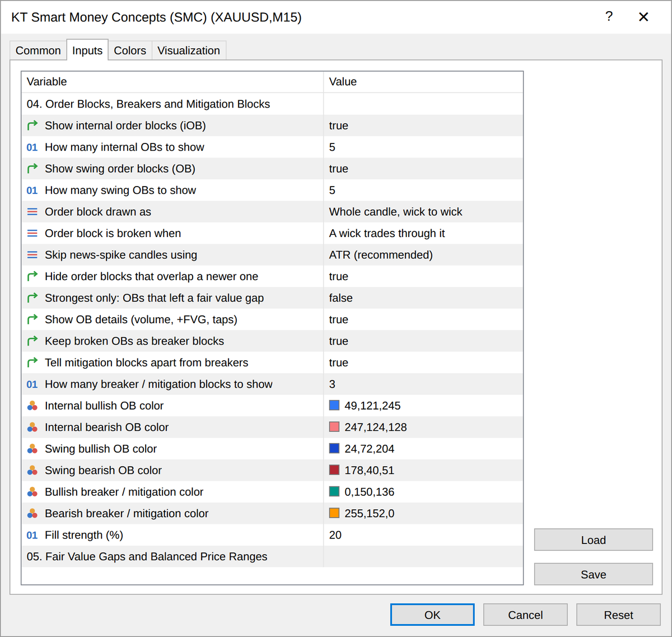The height and width of the screenshot is (637, 672).
Task: Click the integer icon beside How many internal OBs
Action: [32, 147]
